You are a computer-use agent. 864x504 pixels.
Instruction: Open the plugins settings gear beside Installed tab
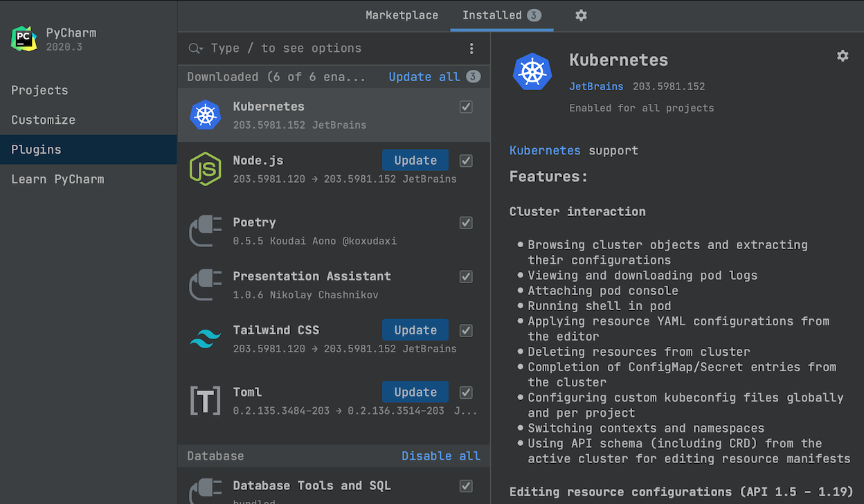581,15
